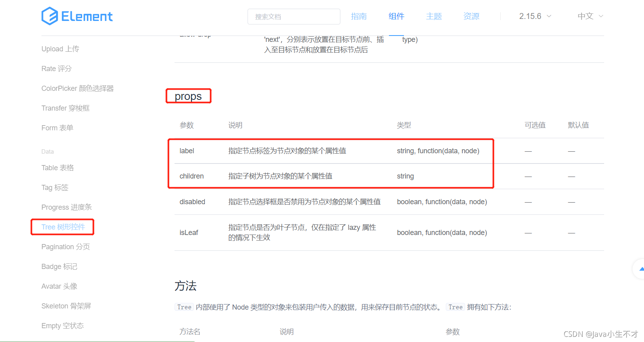Click 指定节点是否为叶子节点 description cell

302,233
